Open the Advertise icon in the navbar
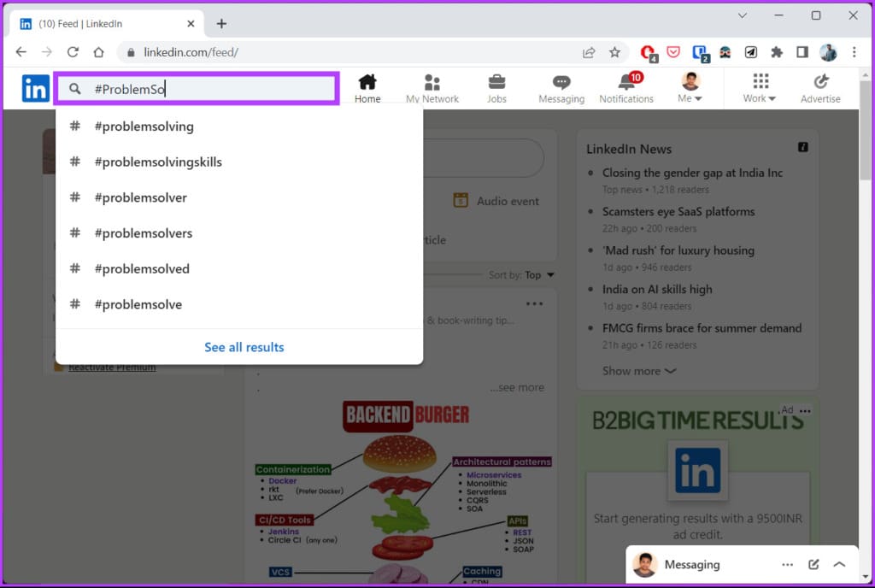This screenshot has width=875, height=588. coord(820,82)
